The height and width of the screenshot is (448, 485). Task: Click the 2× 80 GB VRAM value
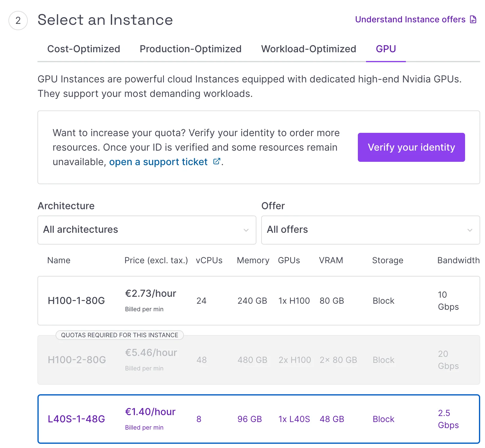[x=338, y=360]
